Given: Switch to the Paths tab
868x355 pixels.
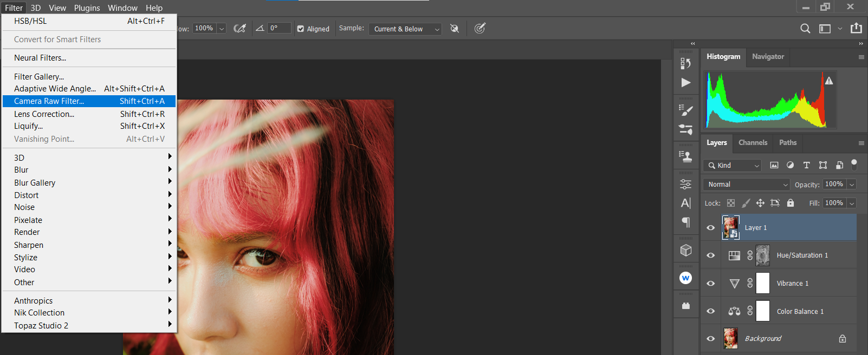Looking at the screenshot, I should (x=788, y=143).
